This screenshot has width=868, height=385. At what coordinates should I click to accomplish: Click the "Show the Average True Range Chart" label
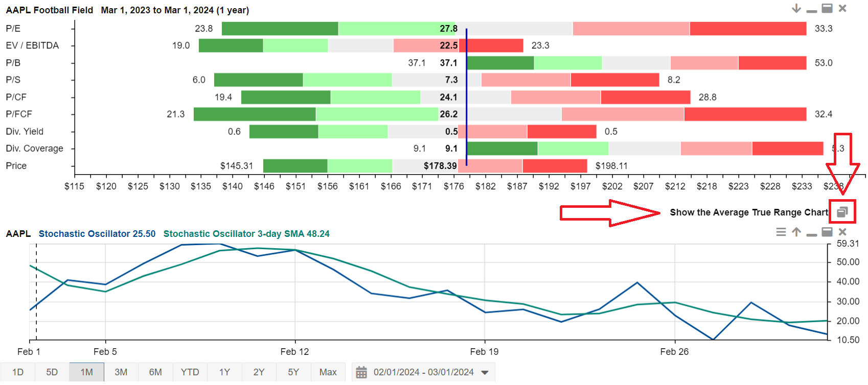(x=749, y=212)
